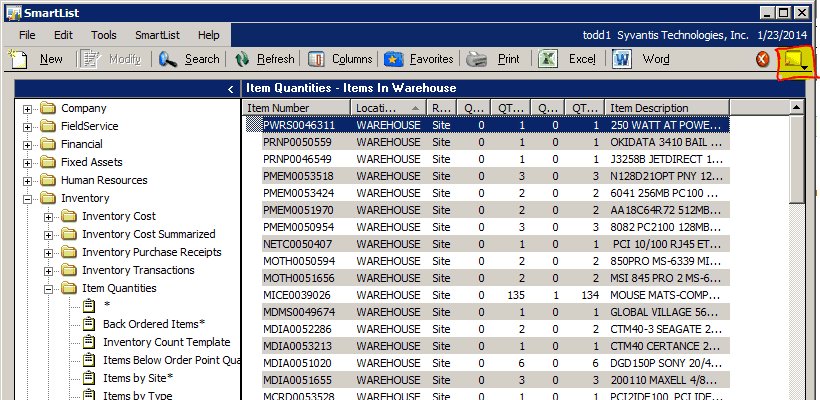Open the yellow note dropdown icon
The image size is (820, 400).
coord(797,62)
